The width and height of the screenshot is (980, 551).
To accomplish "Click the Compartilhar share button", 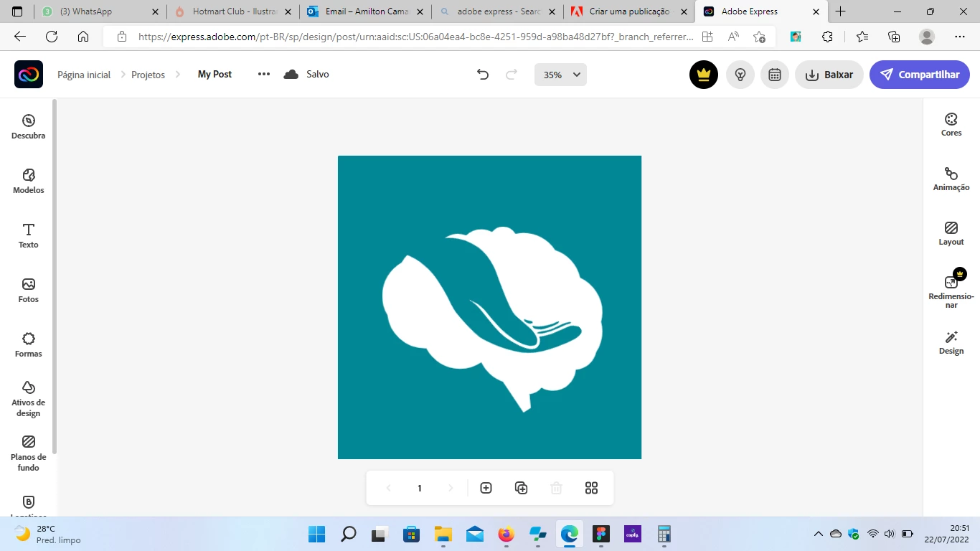I will 920,75.
